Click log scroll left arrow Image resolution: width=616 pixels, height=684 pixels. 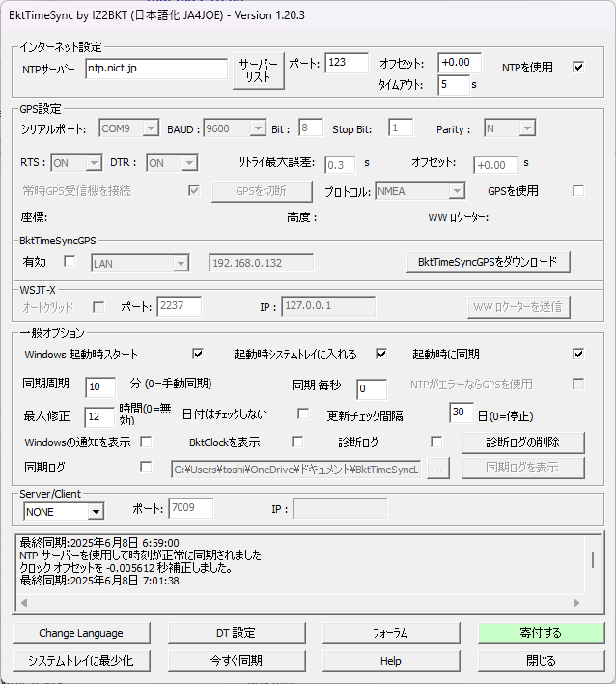tap(24, 603)
